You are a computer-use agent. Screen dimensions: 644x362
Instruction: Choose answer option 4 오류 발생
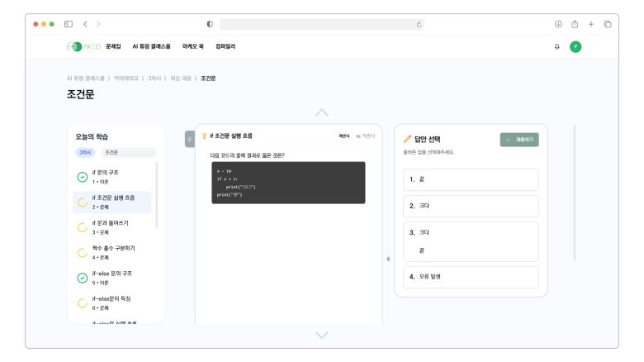pos(471,277)
